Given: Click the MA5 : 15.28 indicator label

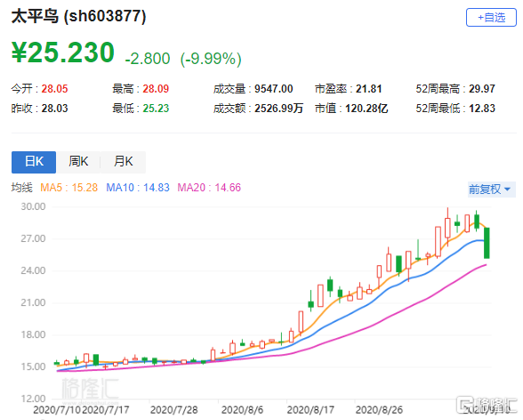Looking at the screenshot, I should point(69,188).
